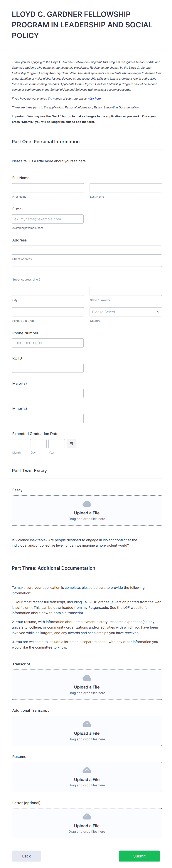Click the Essay upload cloud icon

pos(87,503)
